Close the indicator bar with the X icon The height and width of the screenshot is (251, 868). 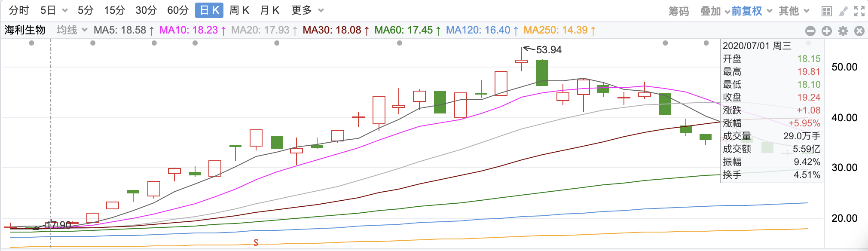pos(859,31)
